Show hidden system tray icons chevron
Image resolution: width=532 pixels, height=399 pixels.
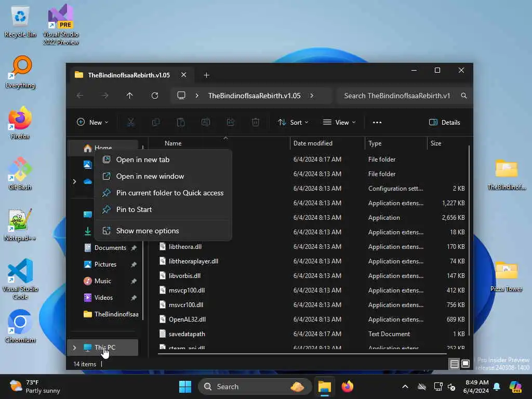point(405,387)
